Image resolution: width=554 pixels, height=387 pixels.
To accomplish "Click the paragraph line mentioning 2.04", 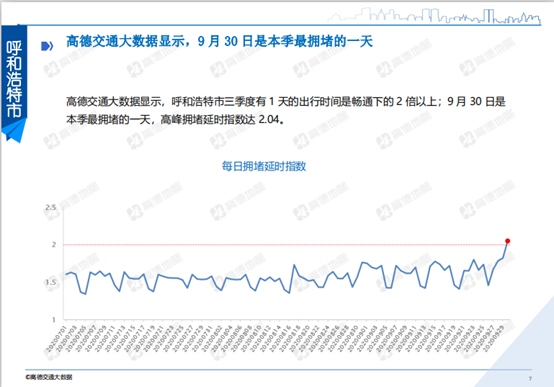I will point(175,119).
